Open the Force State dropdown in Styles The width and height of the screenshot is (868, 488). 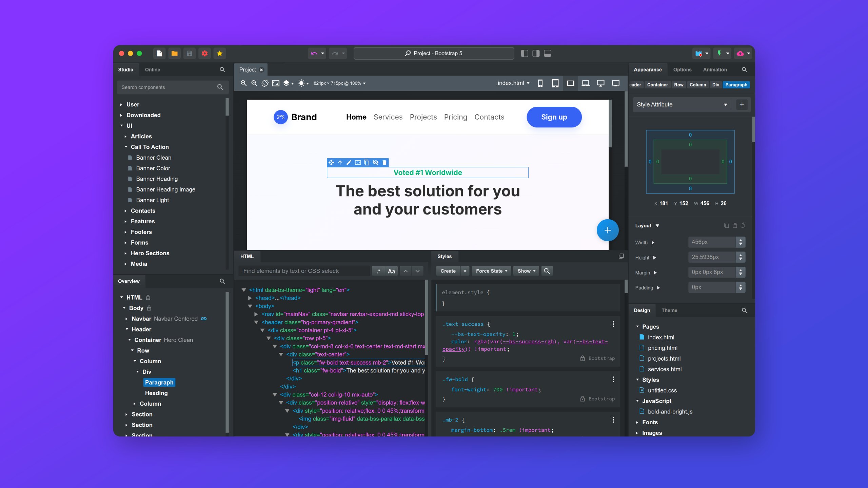491,271
